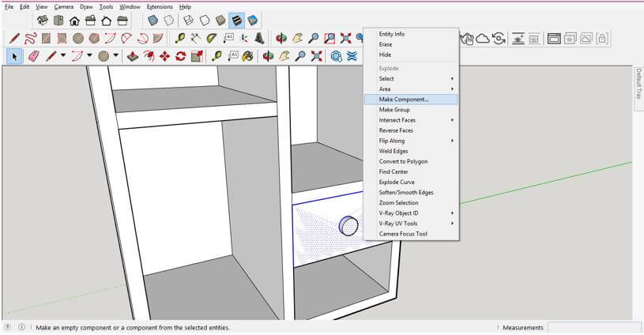
Task: Apply the Wireframe face style
Action: (189, 20)
